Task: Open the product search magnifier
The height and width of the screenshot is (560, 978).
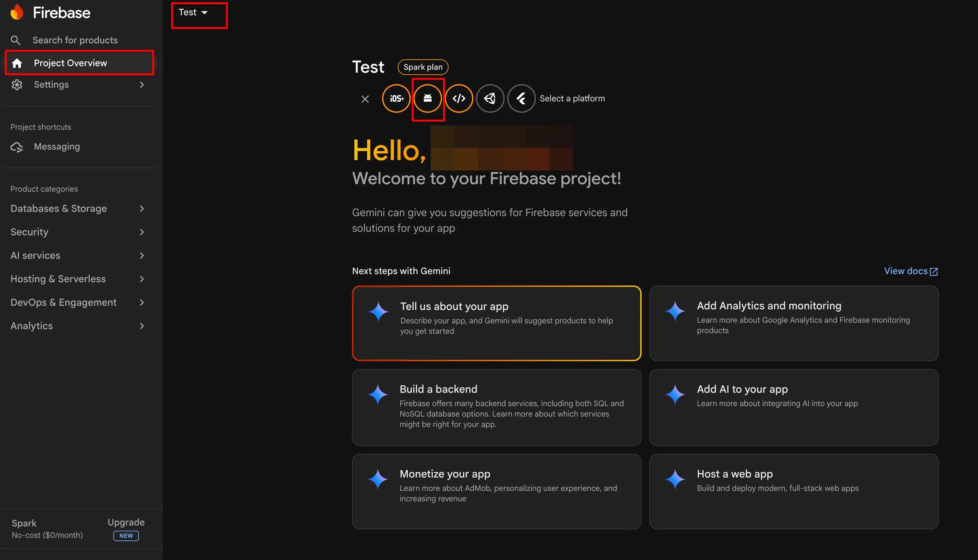Action: click(x=16, y=40)
